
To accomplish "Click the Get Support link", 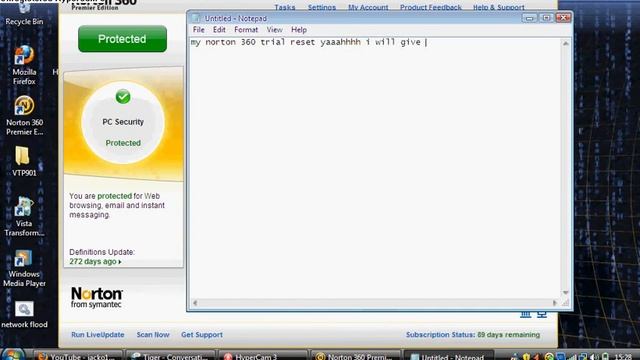I will (202, 335).
